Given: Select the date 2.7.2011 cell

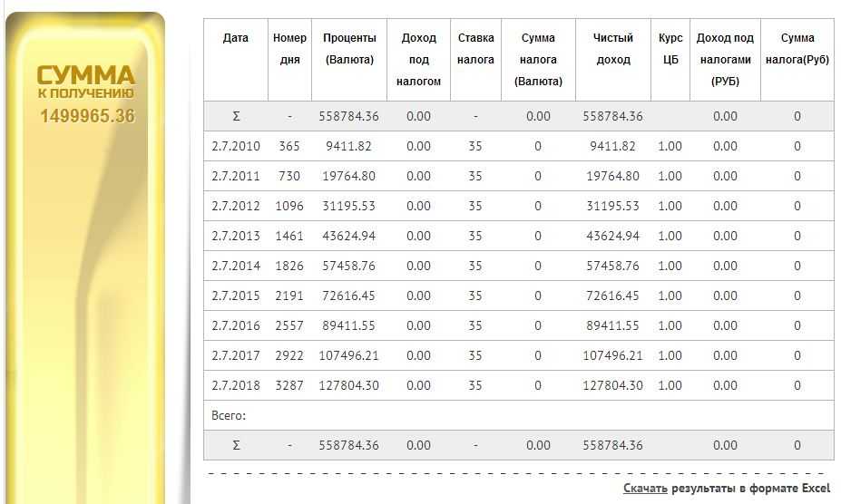Looking at the screenshot, I should (x=236, y=177).
